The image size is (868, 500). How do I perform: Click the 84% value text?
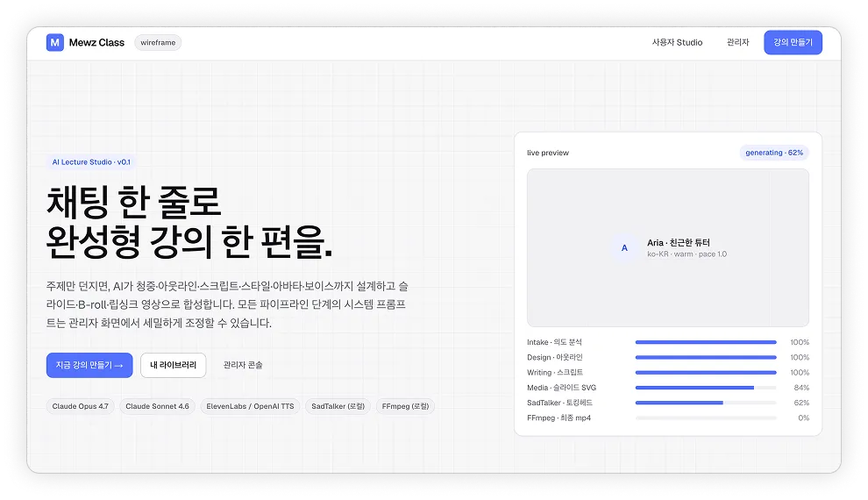(801, 388)
